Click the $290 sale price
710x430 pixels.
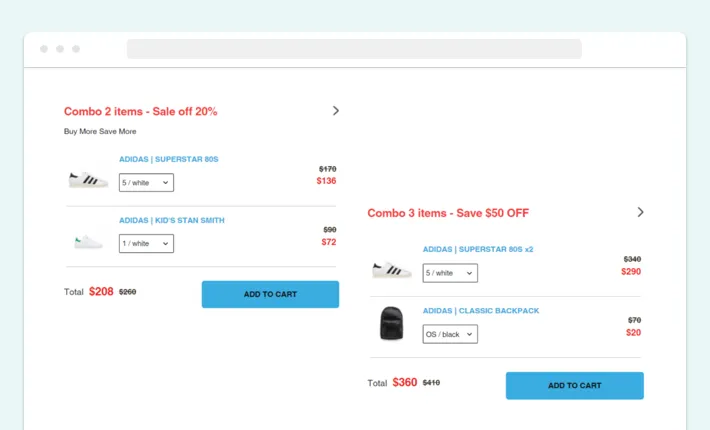[631, 272]
